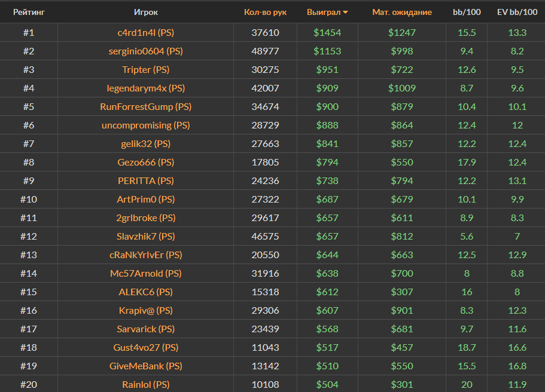Select player Gezo666 (PS)

click(x=146, y=163)
